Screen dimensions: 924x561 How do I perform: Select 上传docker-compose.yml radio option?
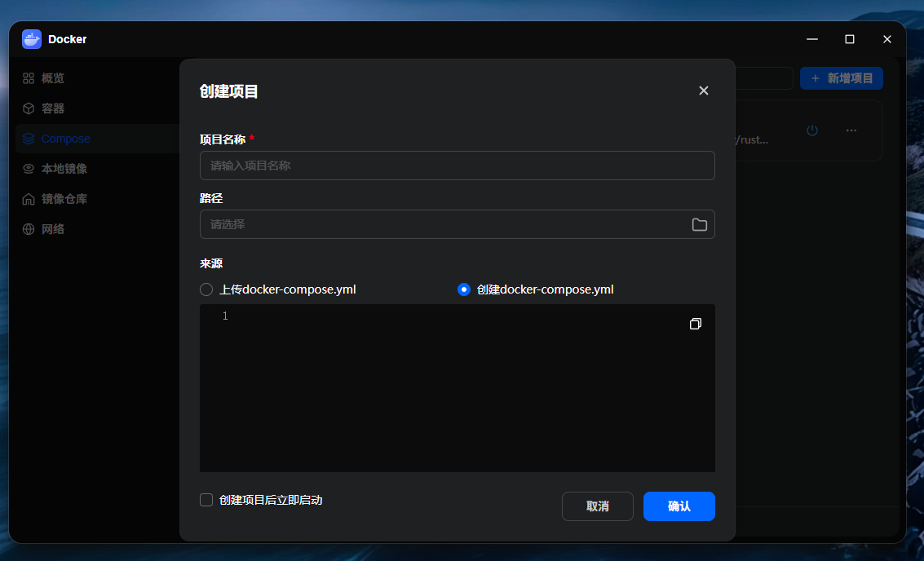(x=206, y=289)
